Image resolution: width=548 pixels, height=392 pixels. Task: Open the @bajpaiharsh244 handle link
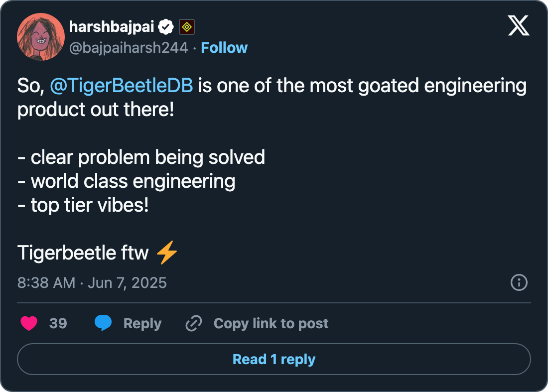(x=129, y=48)
